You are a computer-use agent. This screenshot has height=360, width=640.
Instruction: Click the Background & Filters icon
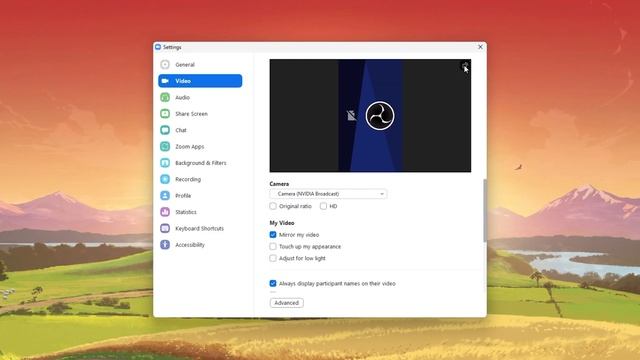point(165,162)
